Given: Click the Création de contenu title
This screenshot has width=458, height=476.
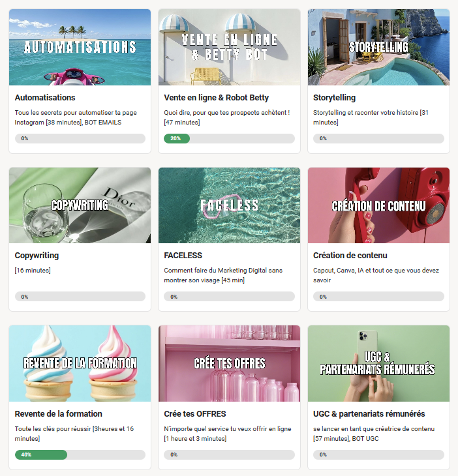Looking at the screenshot, I should 350,256.
